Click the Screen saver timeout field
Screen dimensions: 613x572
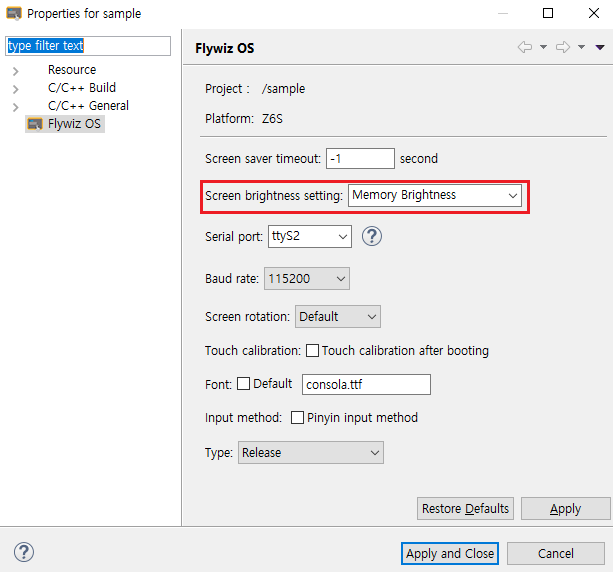click(360, 158)
